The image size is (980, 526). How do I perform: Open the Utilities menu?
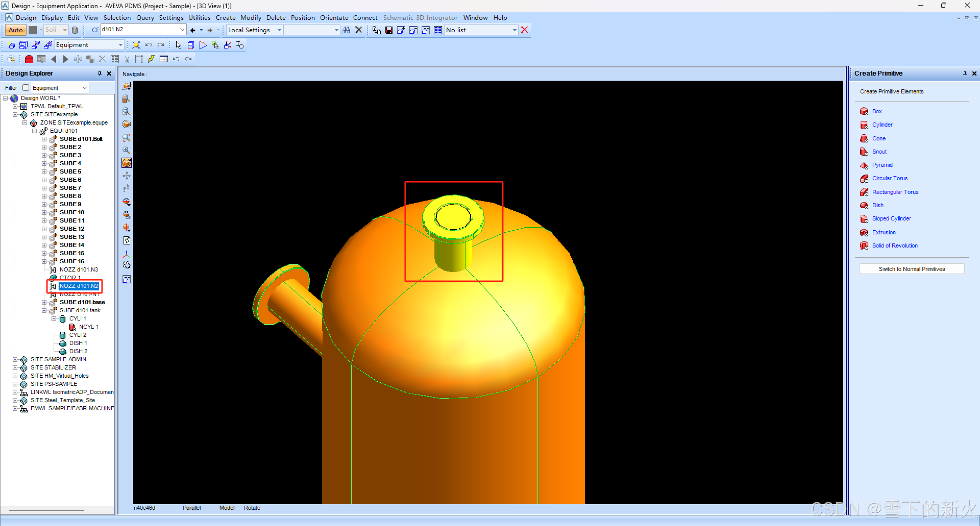point(199,17)
